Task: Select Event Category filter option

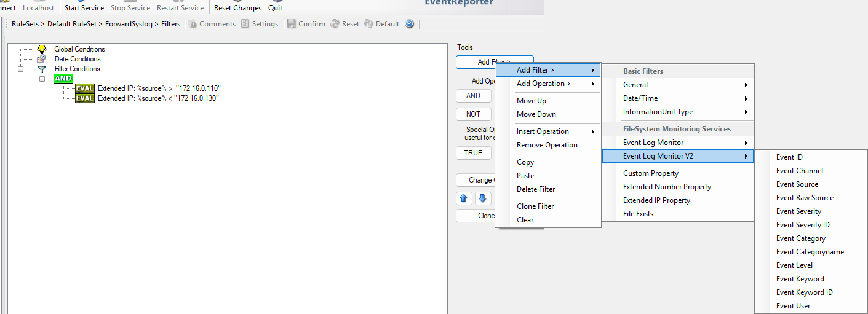Action: [811, 238]
